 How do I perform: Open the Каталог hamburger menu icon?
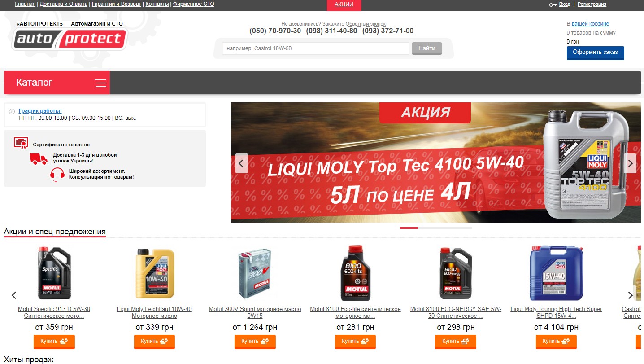(101, 83)
